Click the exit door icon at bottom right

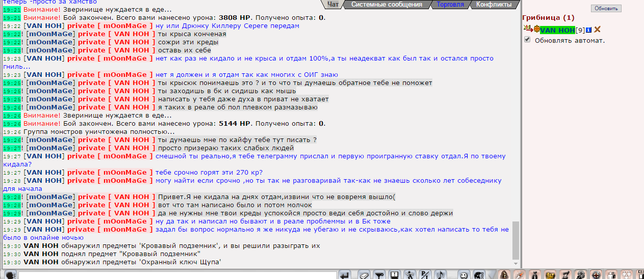640,275
